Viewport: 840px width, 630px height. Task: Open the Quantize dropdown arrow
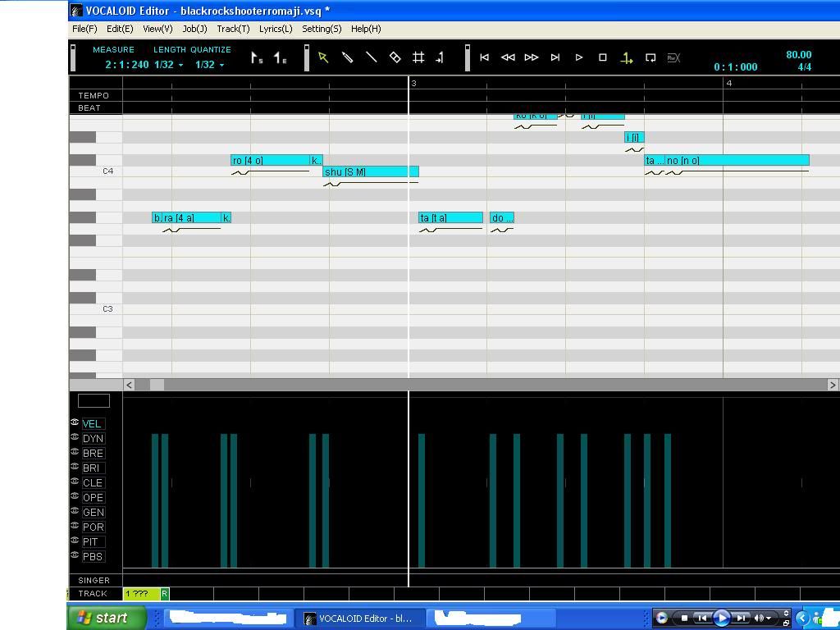[x=221, y=66]
